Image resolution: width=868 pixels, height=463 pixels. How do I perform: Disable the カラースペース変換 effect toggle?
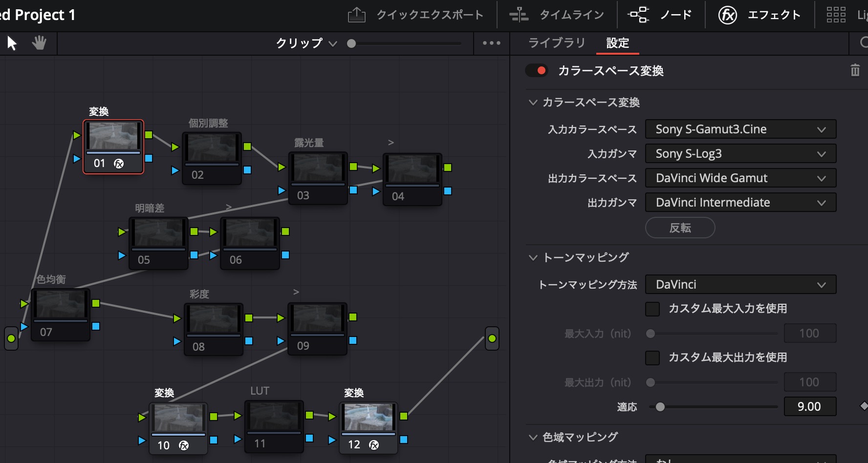tap(537, 71)
